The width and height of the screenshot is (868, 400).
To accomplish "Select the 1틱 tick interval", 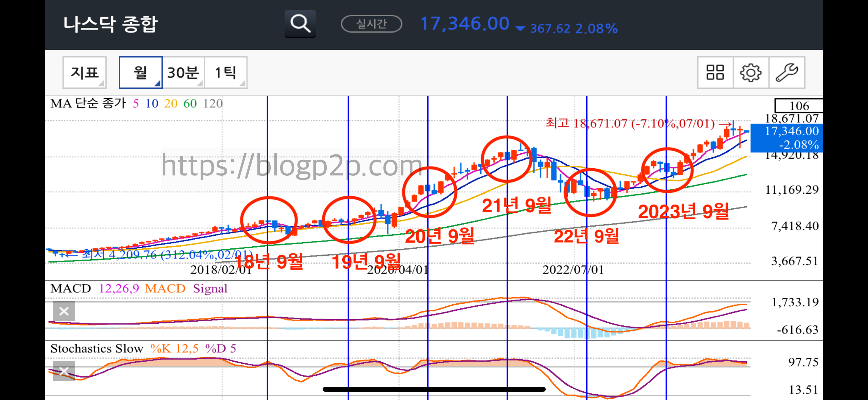I will pos(226,73).
